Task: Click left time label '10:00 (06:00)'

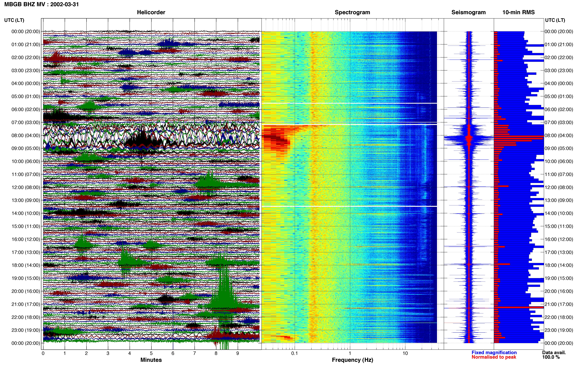Action: [26, 161]
